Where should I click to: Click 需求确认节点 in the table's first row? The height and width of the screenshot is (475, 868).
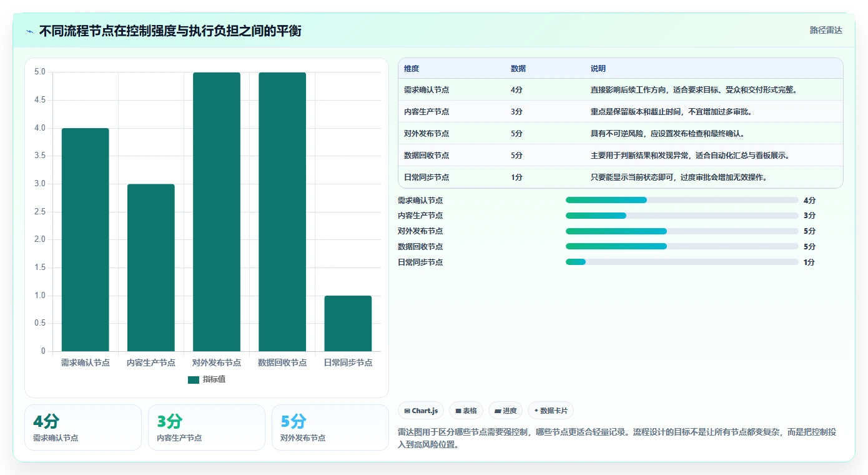click(x=427, y=90)
